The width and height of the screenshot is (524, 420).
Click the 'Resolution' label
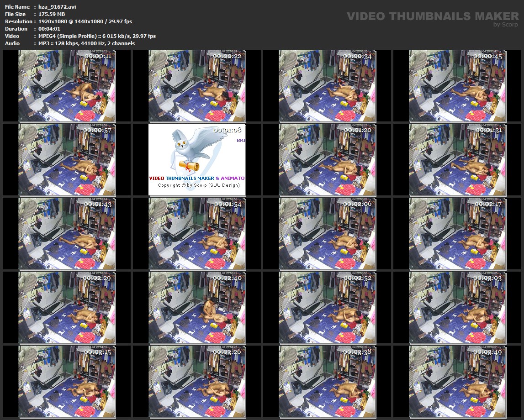[x=19, y=21]
